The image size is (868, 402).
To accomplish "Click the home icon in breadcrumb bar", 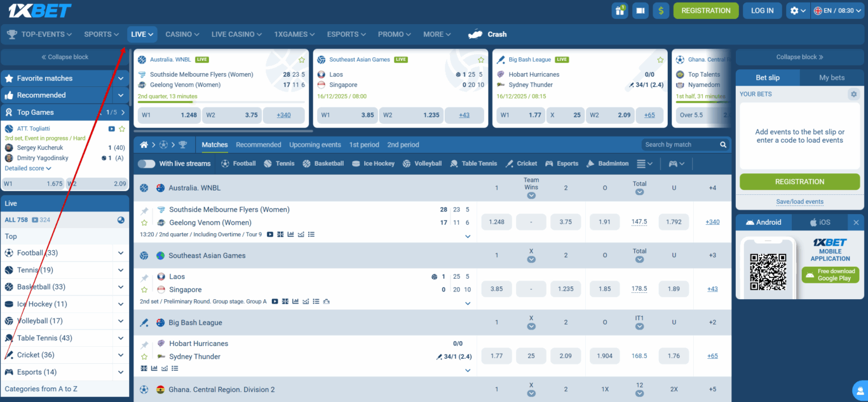I will pos(144,145).
